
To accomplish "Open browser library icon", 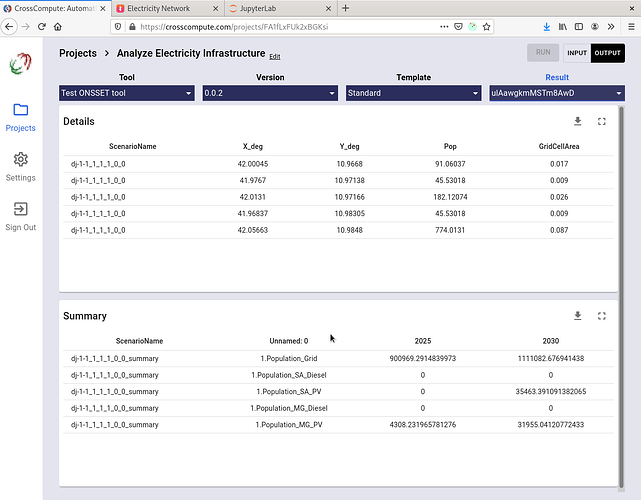I will [563, 27].
